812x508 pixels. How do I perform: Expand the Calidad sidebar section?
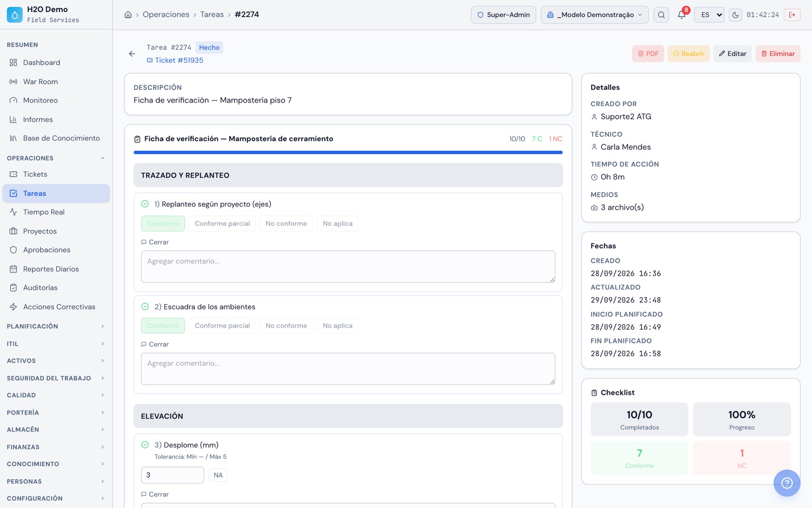(56, 395)
